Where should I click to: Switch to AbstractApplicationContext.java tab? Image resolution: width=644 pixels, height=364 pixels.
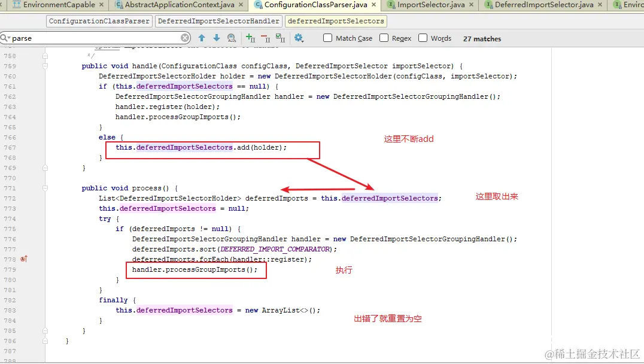click(179, 5)
